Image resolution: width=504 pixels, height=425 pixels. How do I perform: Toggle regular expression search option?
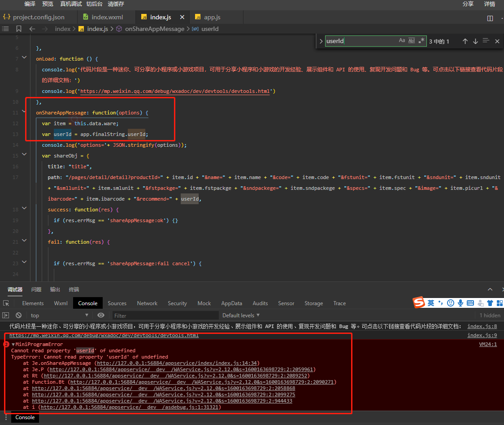click(x=421, y=40)
